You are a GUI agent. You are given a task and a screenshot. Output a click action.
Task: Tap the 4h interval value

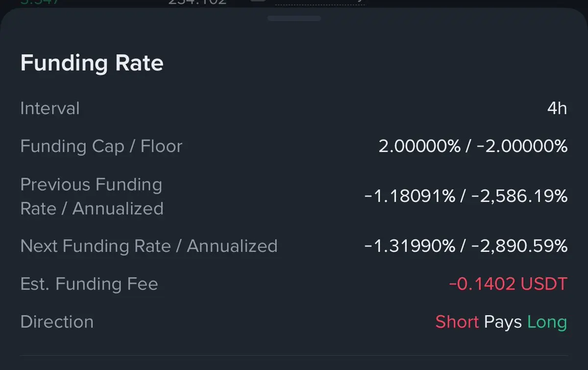coord(557,108)
